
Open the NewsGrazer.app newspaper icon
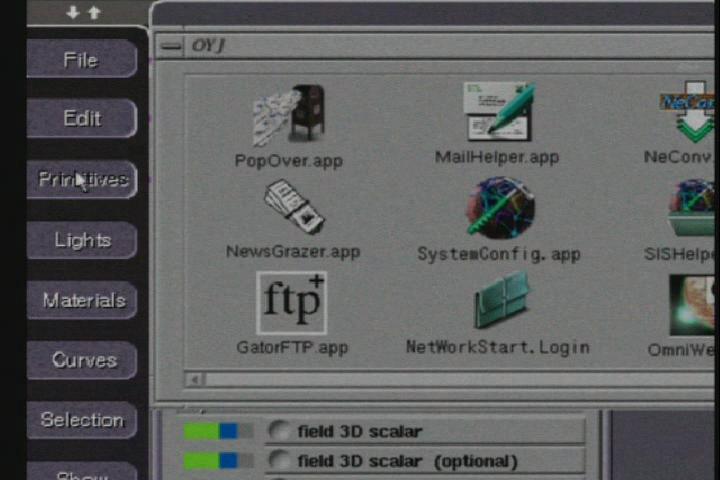[294, 207]
